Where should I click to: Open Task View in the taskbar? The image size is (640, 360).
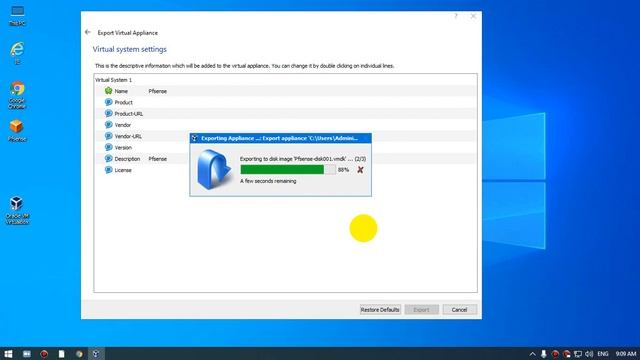pyautogui.click(x=27, y=353)
